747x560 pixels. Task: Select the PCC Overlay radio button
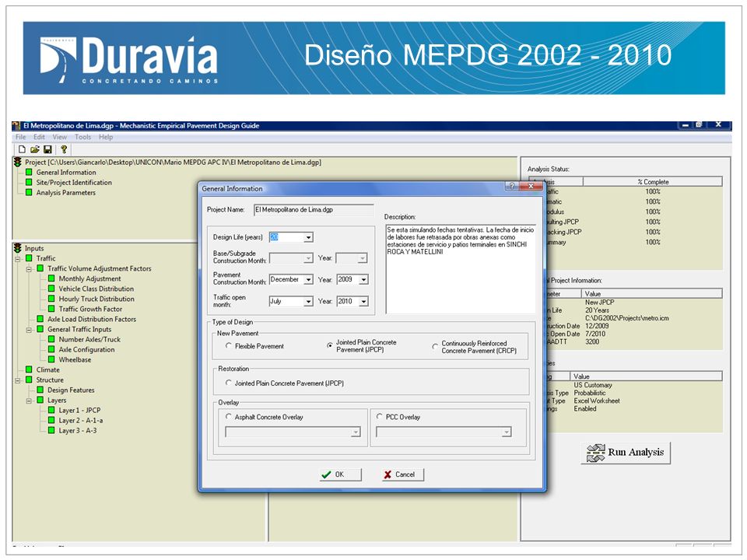coord(380,417)
